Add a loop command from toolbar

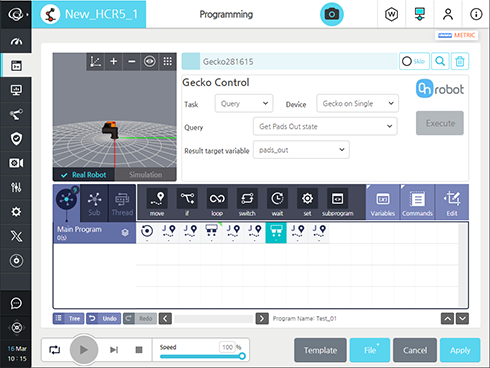coord(217,202)
